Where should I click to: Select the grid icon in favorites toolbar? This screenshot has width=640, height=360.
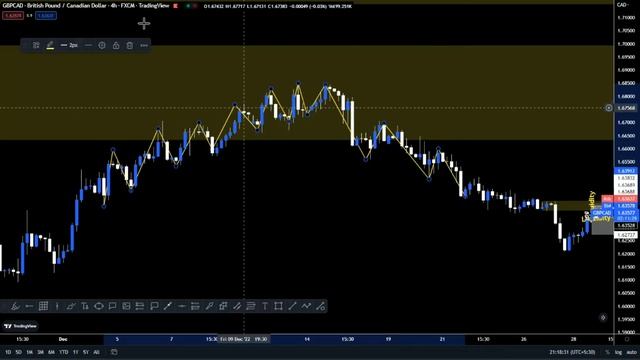(x=43, y=306)
